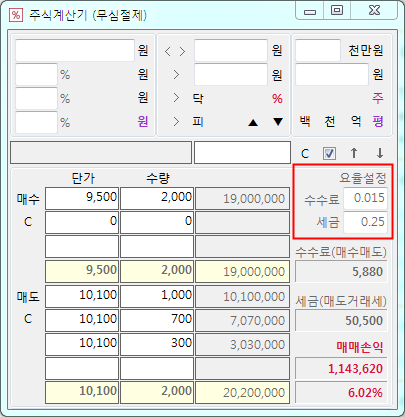405x417 pixels.
Task: Click the 수량 column header
Action: point(158,179)
